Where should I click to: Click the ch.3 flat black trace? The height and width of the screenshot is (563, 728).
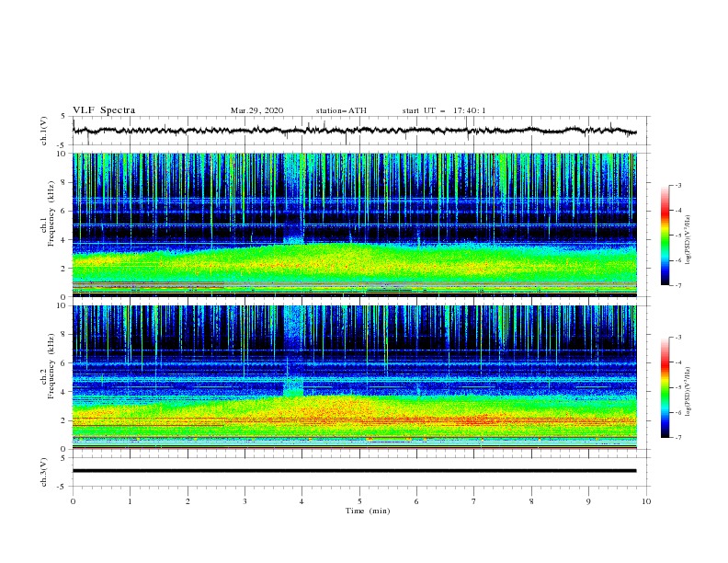click(354, 471)
